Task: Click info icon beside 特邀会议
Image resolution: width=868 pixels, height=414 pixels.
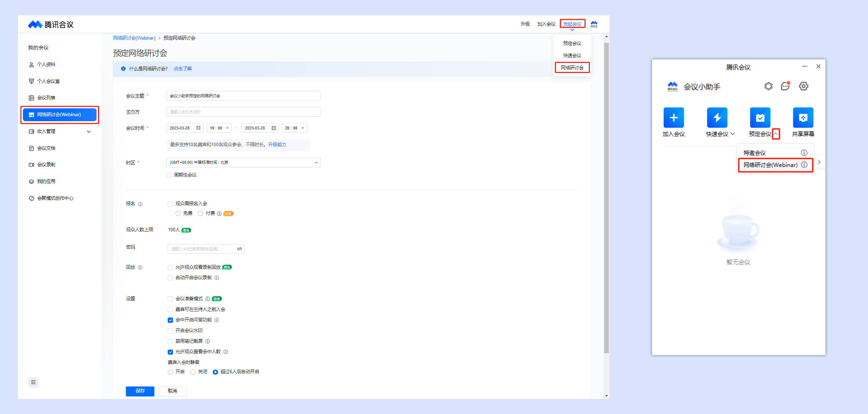Action: pyautogui.click(x=804, y=153)
